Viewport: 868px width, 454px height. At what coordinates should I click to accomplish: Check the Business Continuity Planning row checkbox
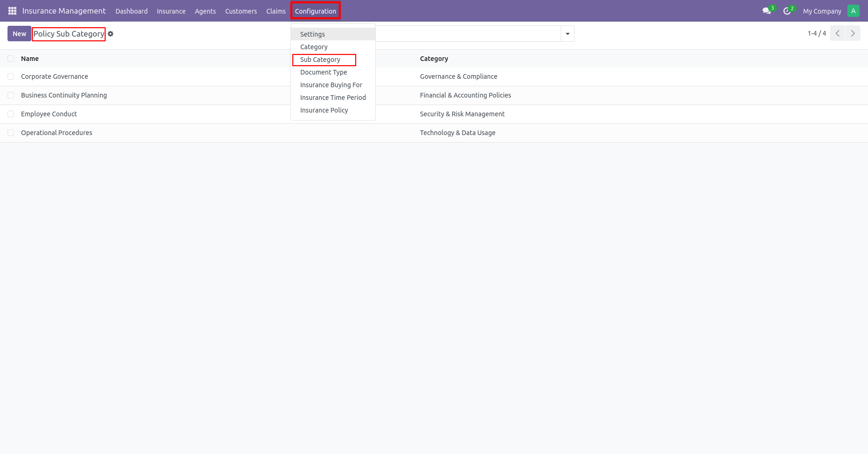point(11,95)
